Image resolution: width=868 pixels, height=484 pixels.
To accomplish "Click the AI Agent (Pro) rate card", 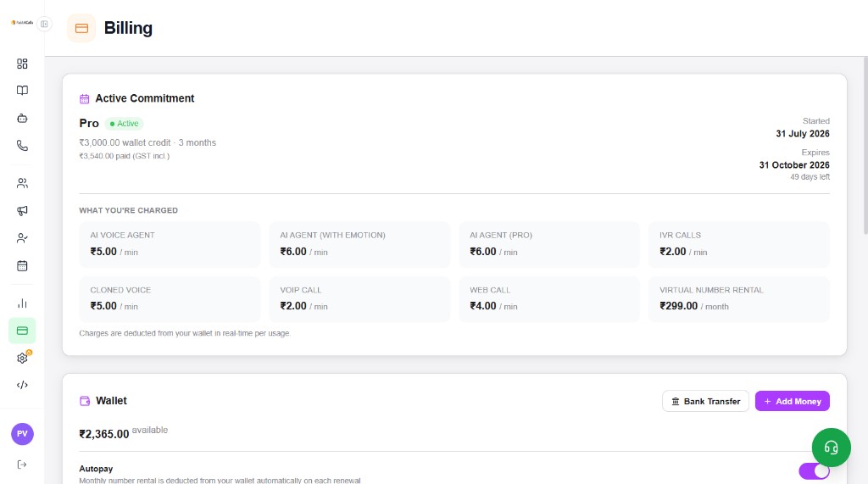I will click(x=549, y=244).
